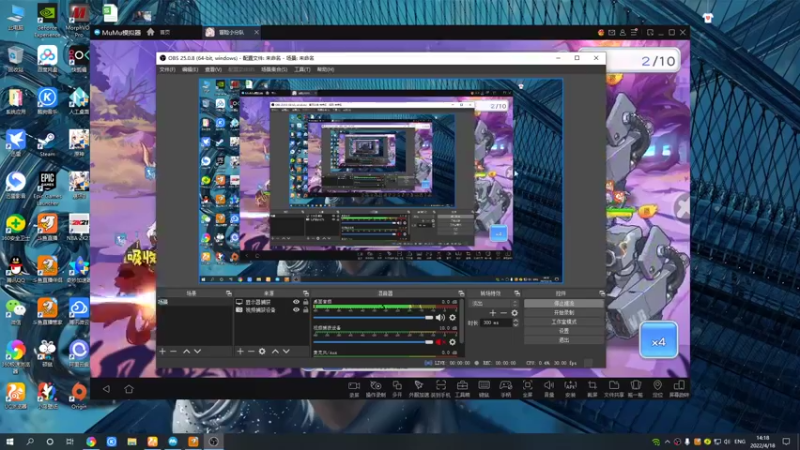Viewport: 800px width, 450px height.
Task: Adjust desktop audio volume slider
Action: point(373,317)
